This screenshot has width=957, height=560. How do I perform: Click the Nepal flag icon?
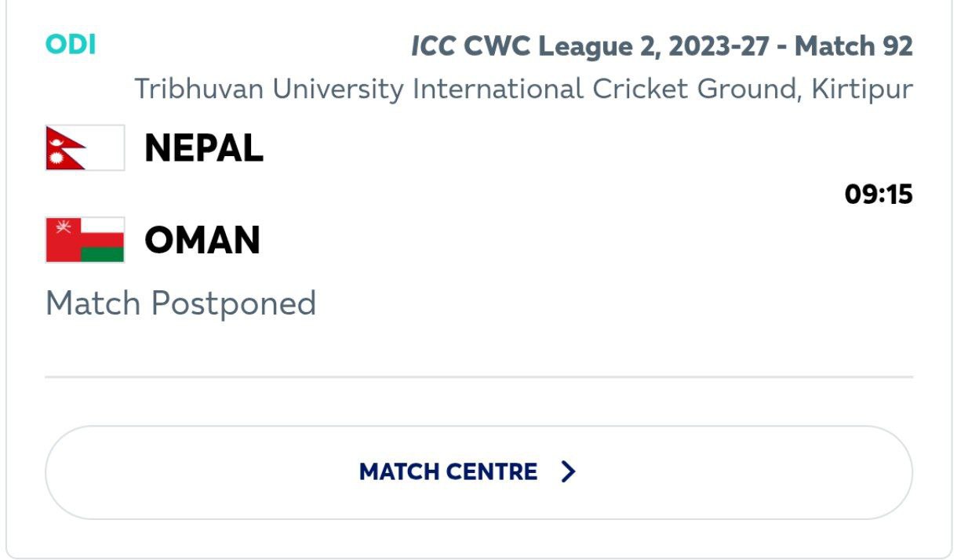tap(85, 147)
